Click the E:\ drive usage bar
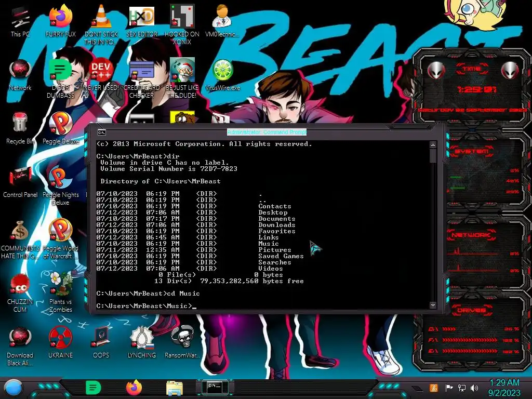 click(x=473, y=351)
